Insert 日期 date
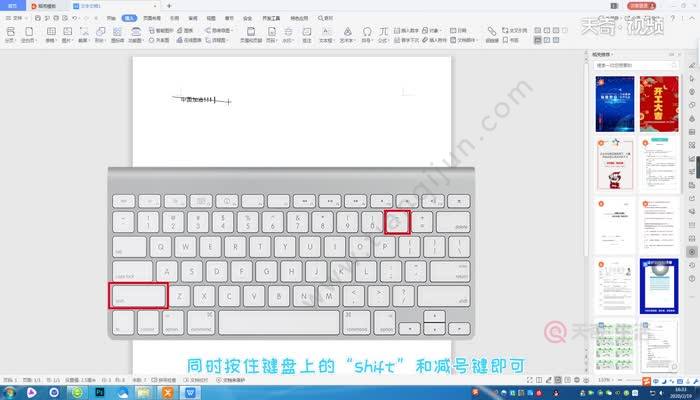The image size is (700, 400). point(458,30)
